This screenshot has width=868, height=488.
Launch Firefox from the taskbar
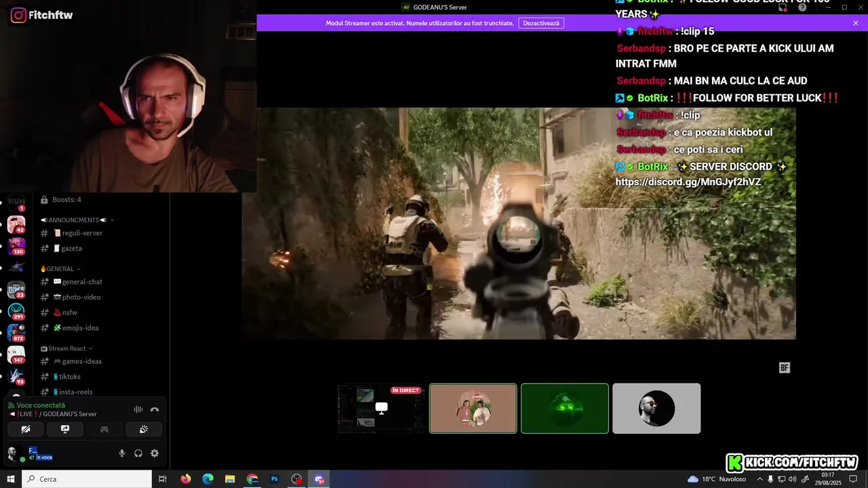[x=186, y=479]
